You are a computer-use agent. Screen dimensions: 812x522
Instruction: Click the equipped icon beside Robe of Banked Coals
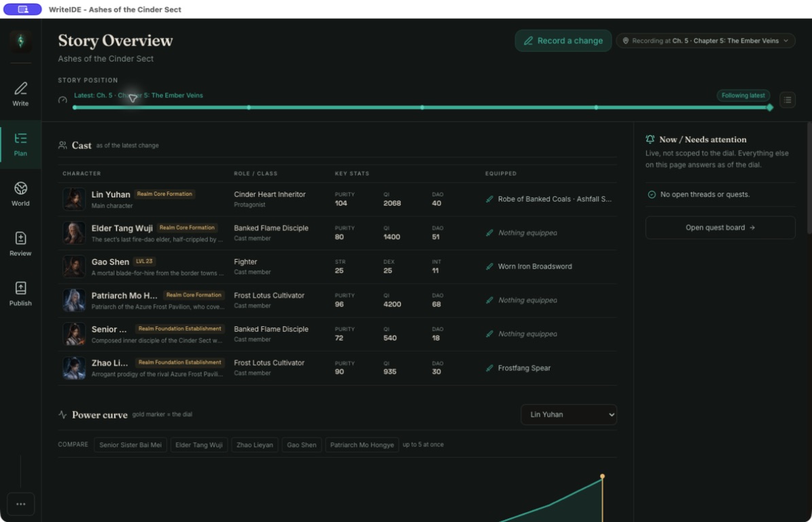point(489,199)
